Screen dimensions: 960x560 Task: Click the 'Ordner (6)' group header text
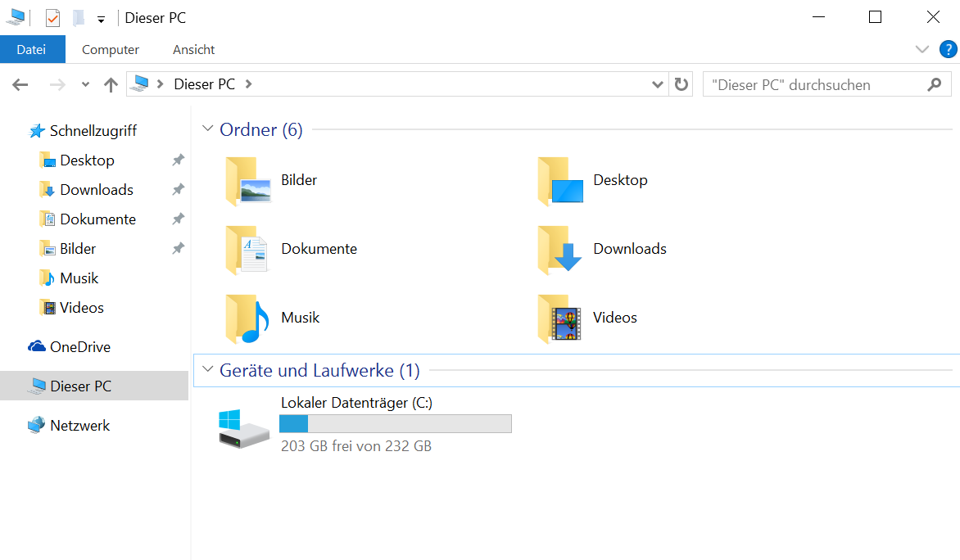click(x=260, y=129)
